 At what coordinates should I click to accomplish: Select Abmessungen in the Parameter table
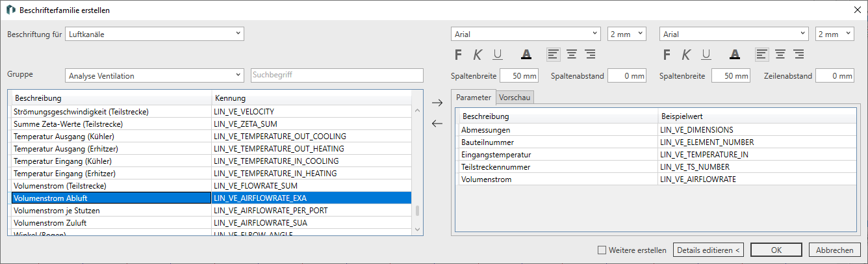click(x=657, y=130)
